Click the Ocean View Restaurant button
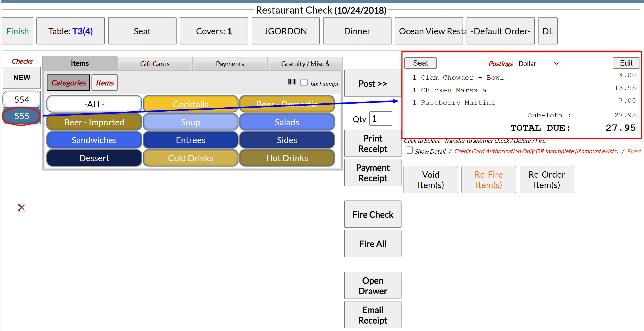The image size is (644, 331). (x=429, y=31)
